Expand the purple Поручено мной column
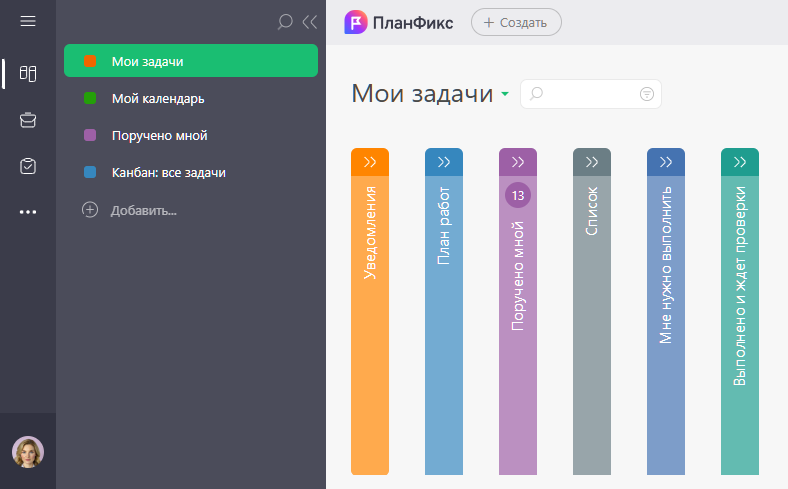The image size is (788, 489). (x=518, y=162)
